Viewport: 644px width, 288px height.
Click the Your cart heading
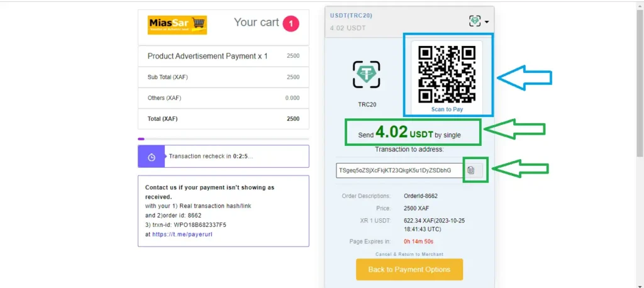tap(256, 23)
